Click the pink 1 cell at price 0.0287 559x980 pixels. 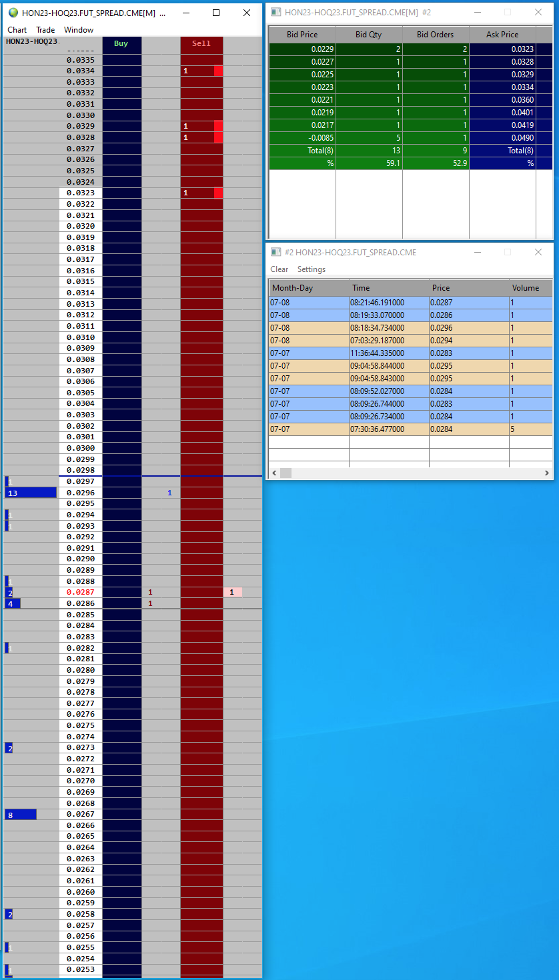click(233, 592)
